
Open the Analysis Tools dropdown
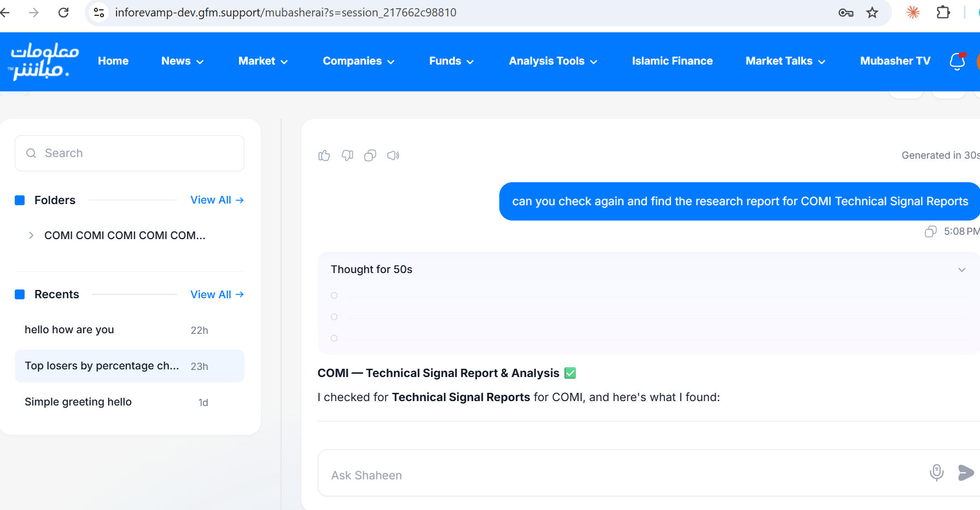(x=553, y=61)
